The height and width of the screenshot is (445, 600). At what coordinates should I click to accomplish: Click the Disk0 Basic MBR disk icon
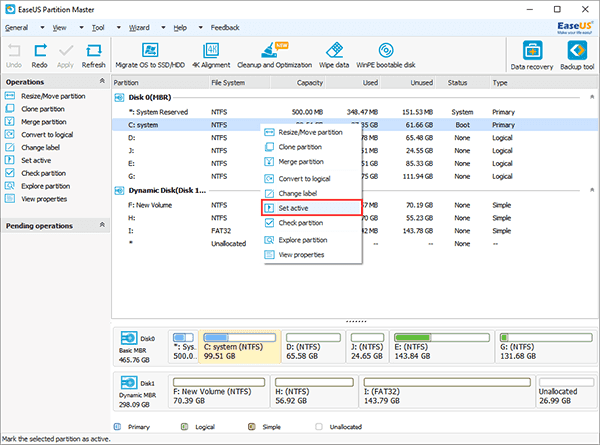coord(129,338)
